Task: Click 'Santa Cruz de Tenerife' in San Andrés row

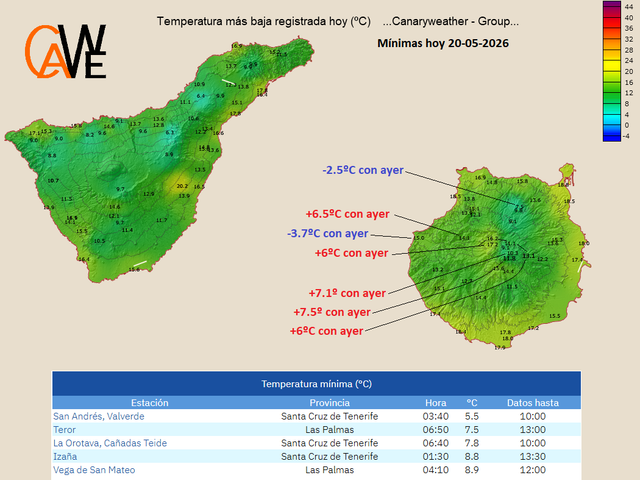Action: 329,416
